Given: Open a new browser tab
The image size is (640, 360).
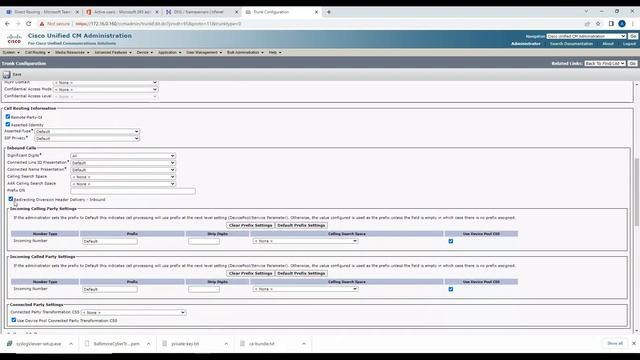Looking at the screenshot, I should [329, 12].
